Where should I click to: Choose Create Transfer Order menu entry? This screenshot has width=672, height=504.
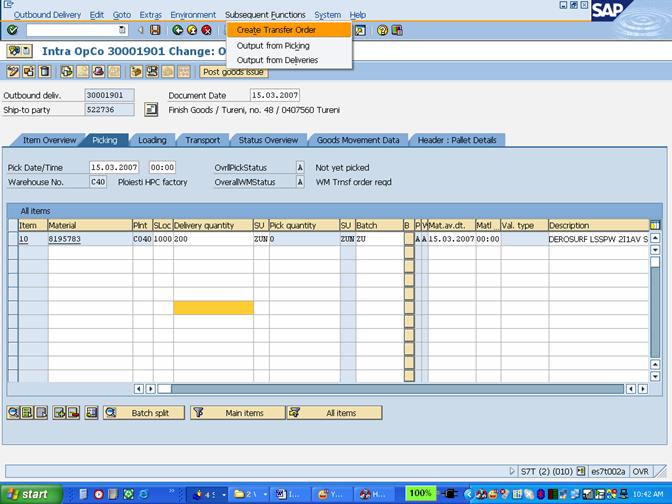(x=276, y=30)
